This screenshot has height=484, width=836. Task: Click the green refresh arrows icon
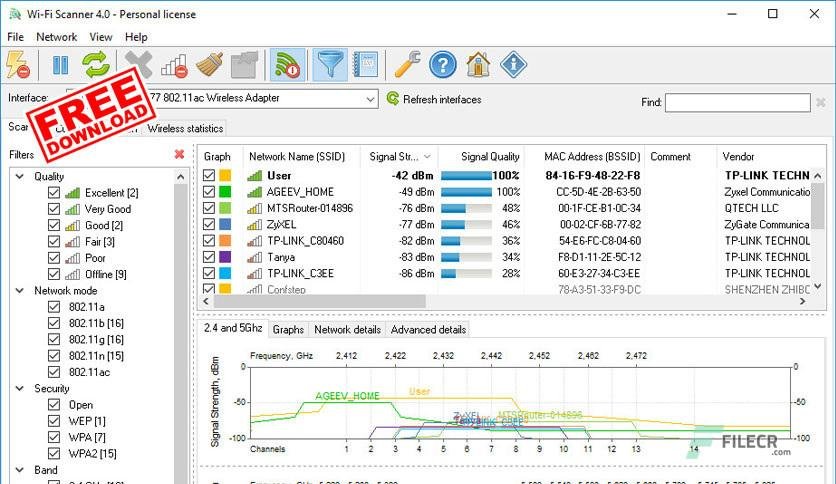pyautogui.click(x=96, y=65)
